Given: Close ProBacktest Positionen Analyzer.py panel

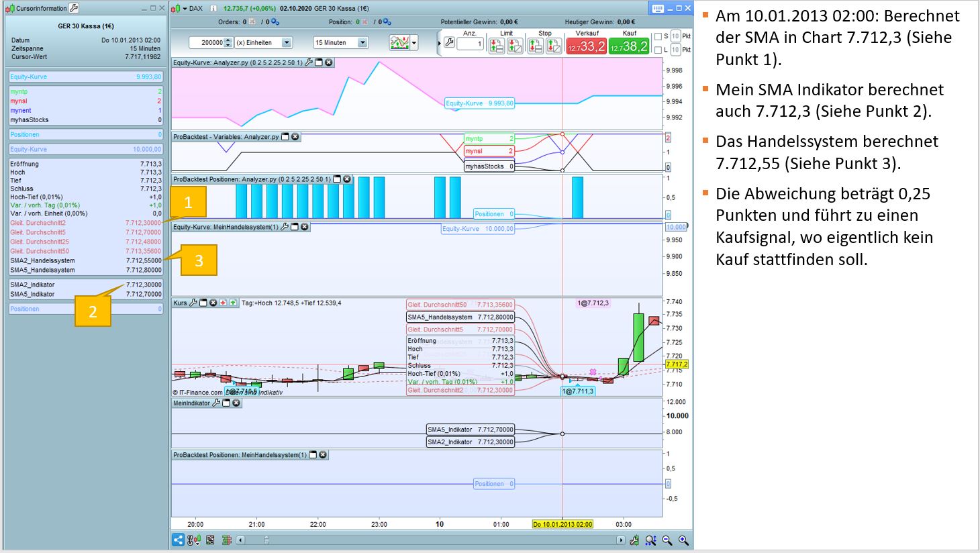Looking at the screenshot, I should (x=347, y=179).
